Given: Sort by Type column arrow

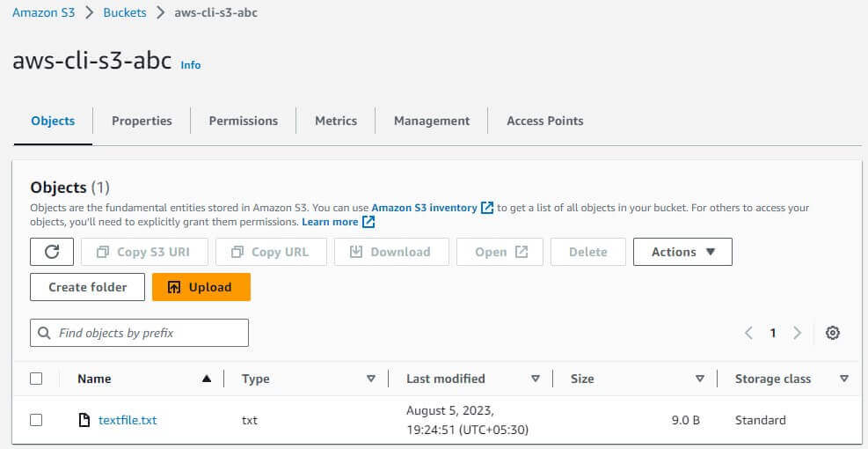Looking at the screenshot, I should point(371,379).
